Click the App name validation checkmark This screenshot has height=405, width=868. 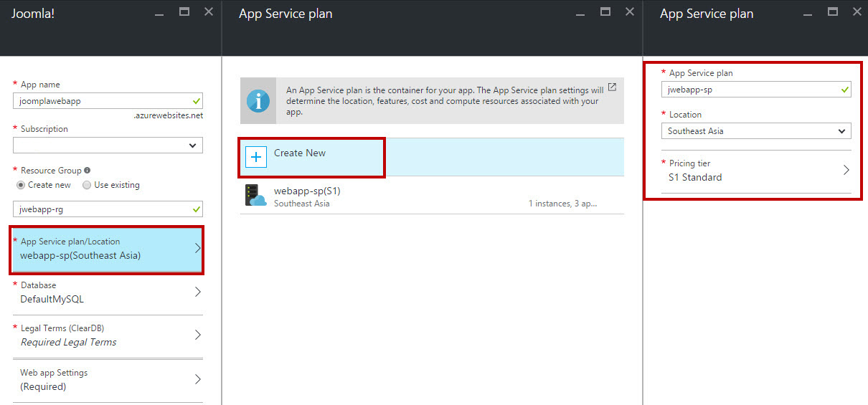pyautogui.click(x=197, y=101)
